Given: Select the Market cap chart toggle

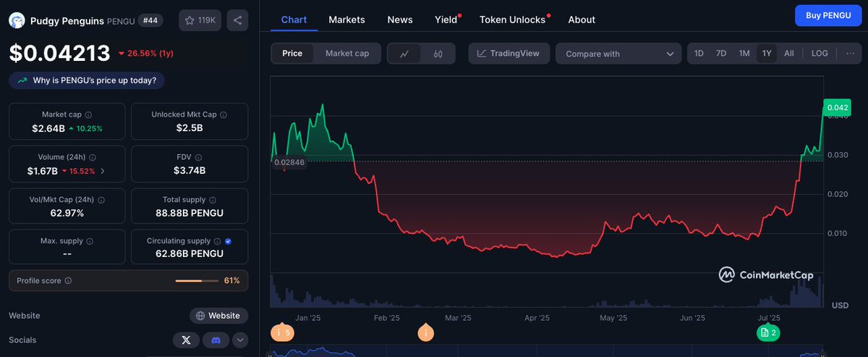Looking at the screenshot, I should tap(347, 53).
